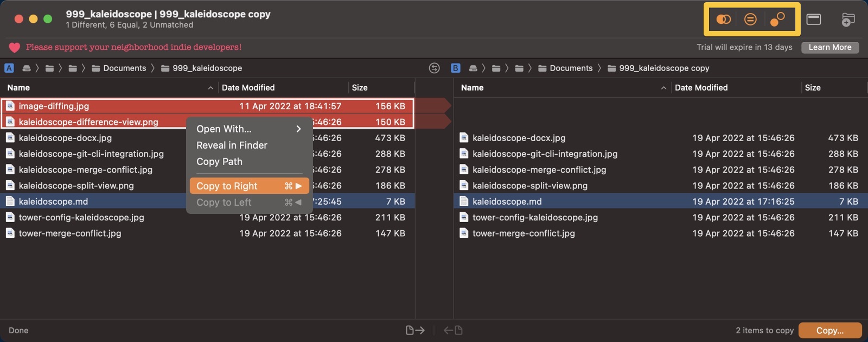The width and height of the screenshot is (868, 342).
Task: Choose Reveal in Finder from context menu
Action: coord(232,145)
